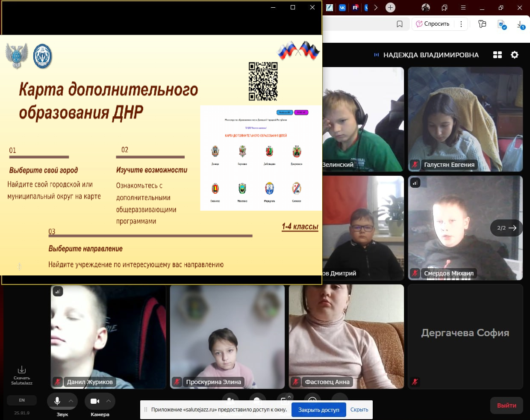Toggle the microphone (Звук) button
The image size is (530, 420).
pyautogui.click(x=57, y=401)
